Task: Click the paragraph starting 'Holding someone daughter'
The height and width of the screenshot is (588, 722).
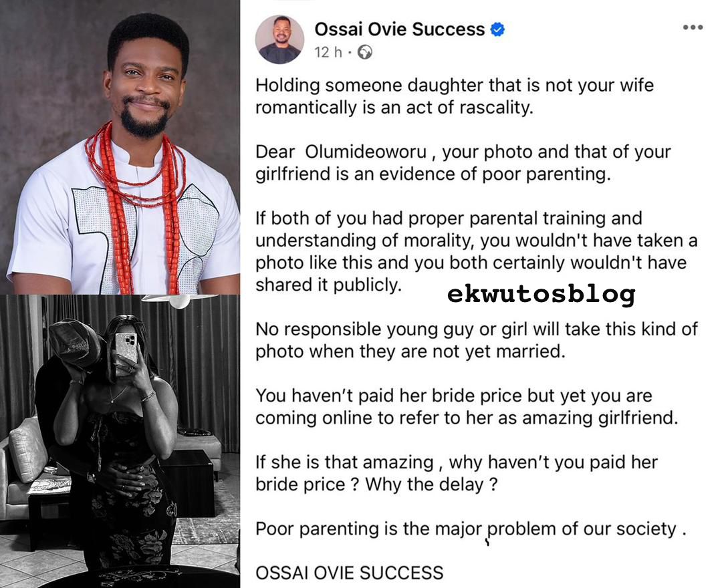Action: pyautogui.click(x=455, y=96)
